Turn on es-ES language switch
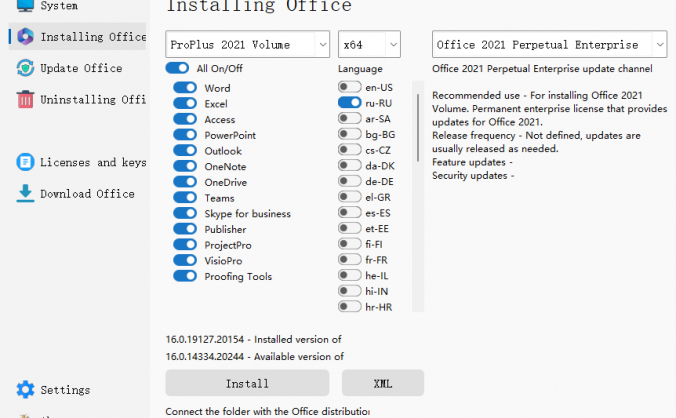Image resolution: width=676 pixels, height=418 pixels. pyautogui.click(x=350, y=212)
